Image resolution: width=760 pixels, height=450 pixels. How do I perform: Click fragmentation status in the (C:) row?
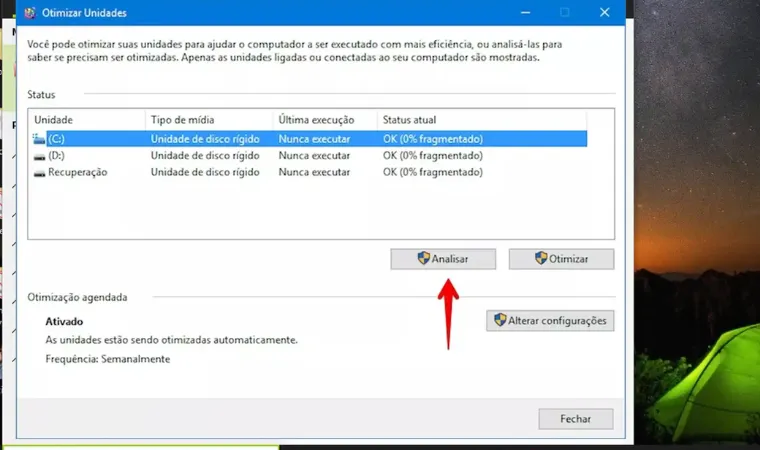coord(433,139)
